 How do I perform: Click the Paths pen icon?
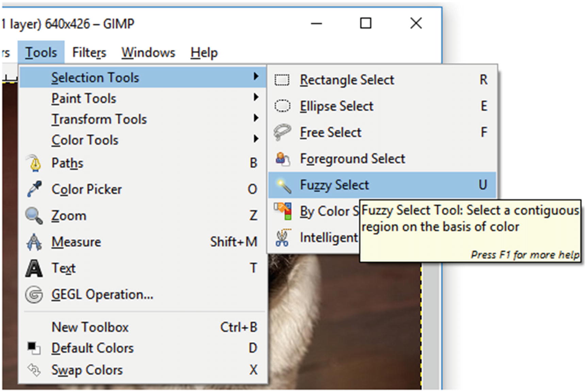[34, 163]
